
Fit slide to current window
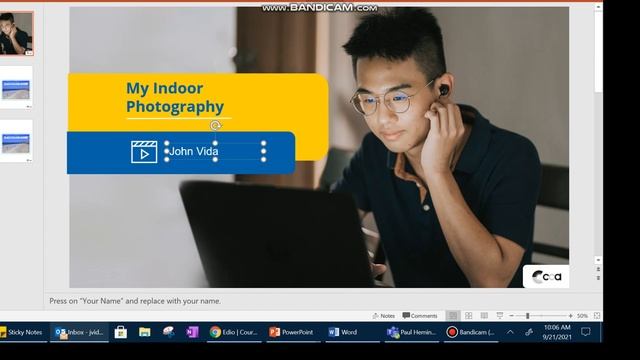[x=597, y=316]
